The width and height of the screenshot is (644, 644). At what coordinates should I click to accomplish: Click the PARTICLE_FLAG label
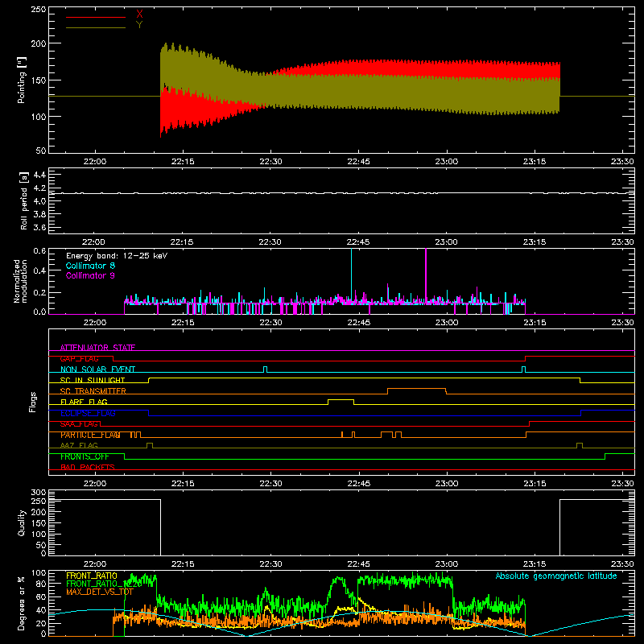click(90, 435)
